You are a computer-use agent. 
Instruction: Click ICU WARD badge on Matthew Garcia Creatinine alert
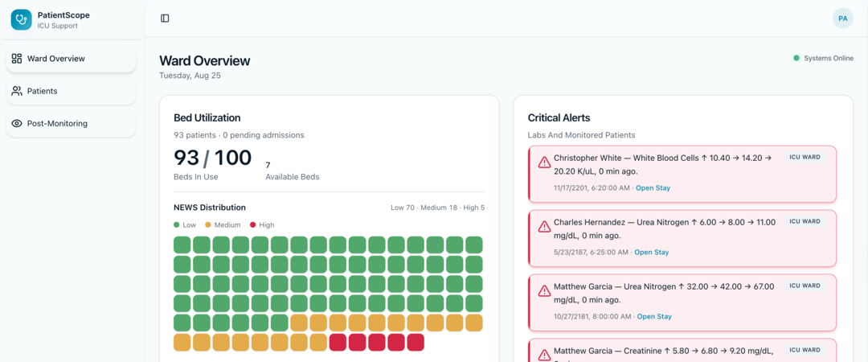[805, 350]
